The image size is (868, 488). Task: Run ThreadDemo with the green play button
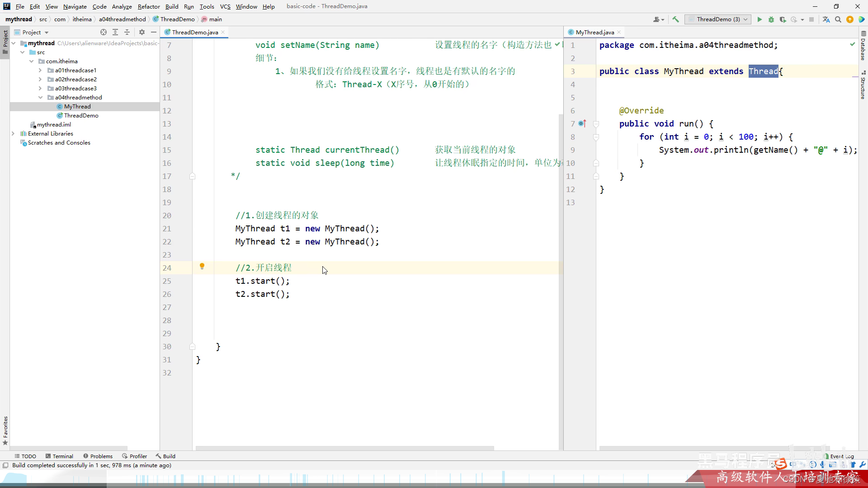point(759,19)
